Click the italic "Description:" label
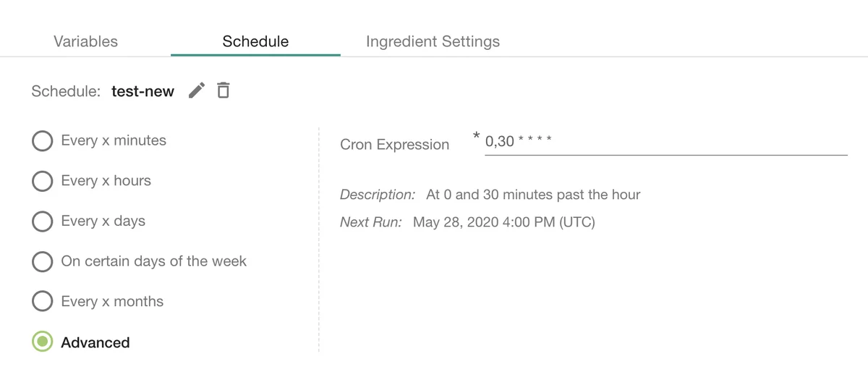868x372 pixels. pos(378,195)
